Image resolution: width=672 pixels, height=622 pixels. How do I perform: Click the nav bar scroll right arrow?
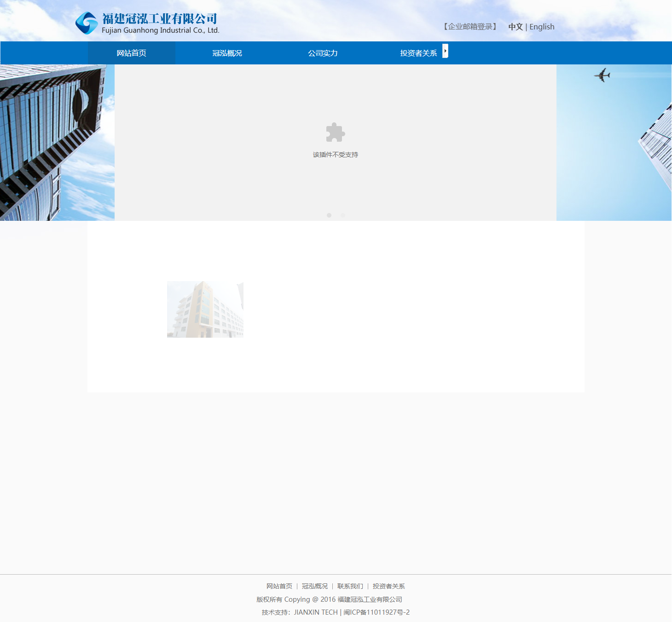coord(445,51)
